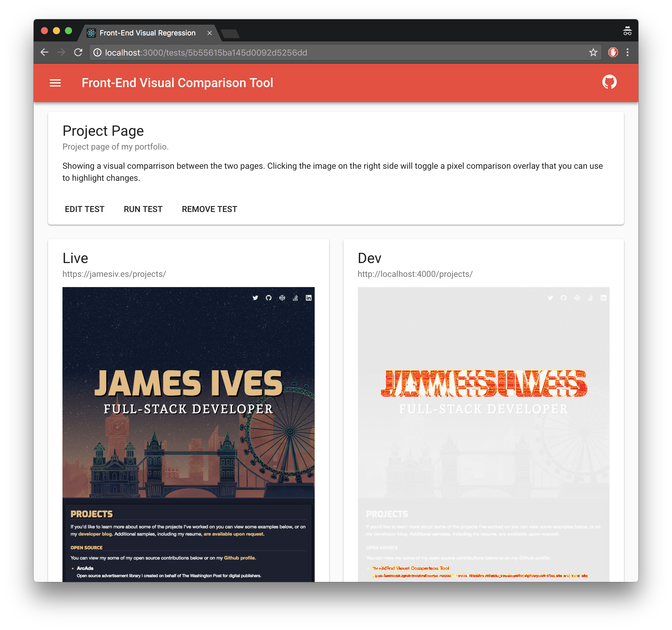The width and height of the screenshot is (672, 630).
Task: View site information icon in address bar
Action: (97, 52)
